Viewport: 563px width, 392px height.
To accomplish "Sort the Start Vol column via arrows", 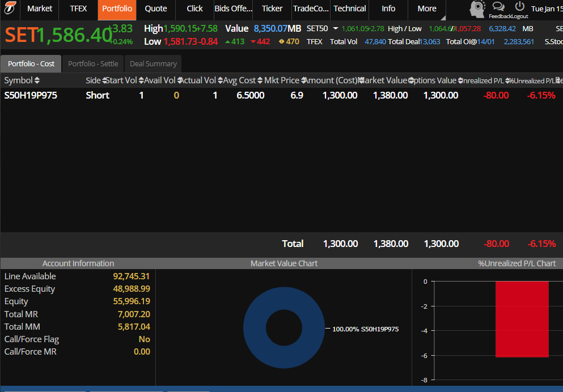I will [141, 80].
